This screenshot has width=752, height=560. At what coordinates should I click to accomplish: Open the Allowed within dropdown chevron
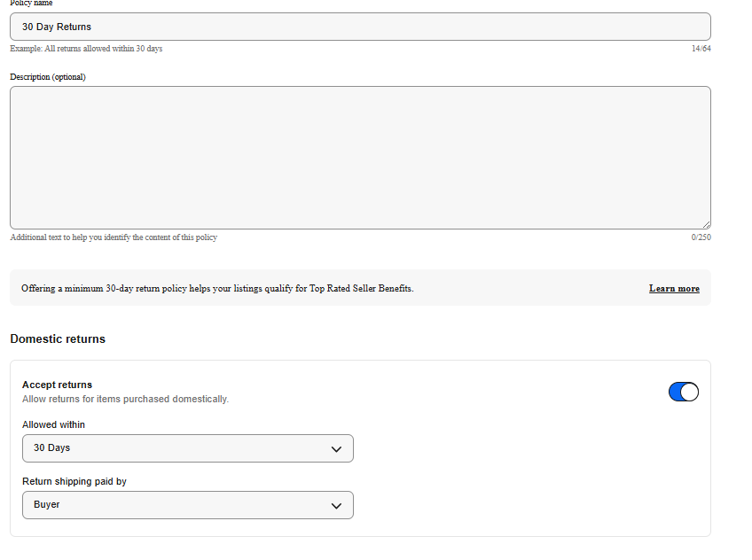[x=337, y=448]
